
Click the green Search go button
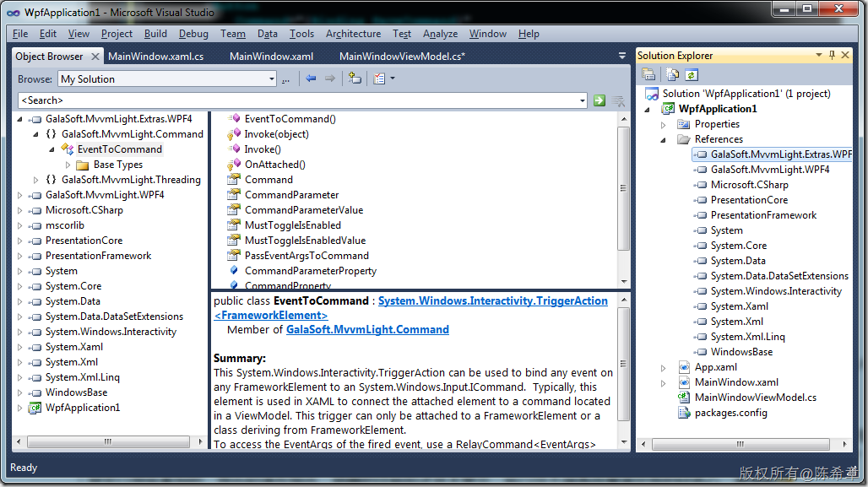(599, 100)
